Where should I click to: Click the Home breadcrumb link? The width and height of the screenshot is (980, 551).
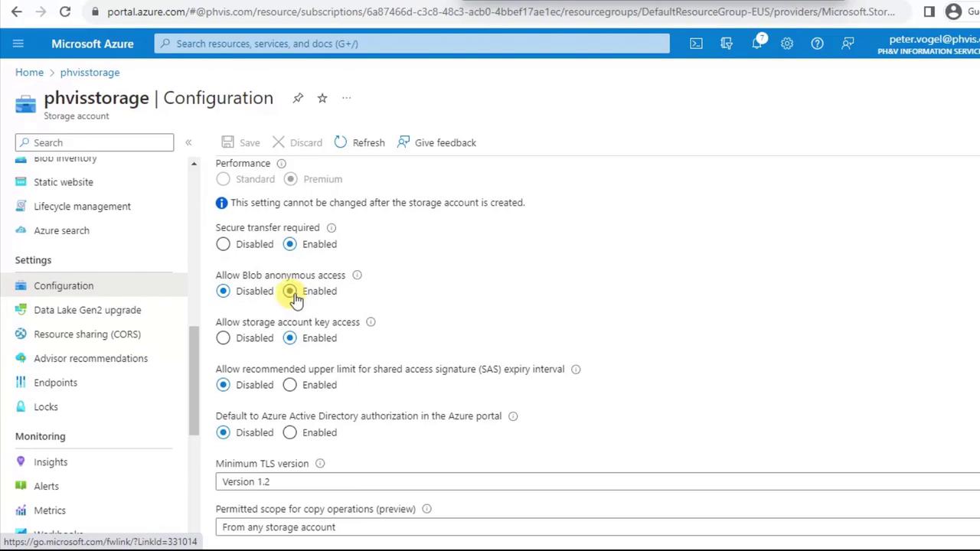(x=29, y=72)
